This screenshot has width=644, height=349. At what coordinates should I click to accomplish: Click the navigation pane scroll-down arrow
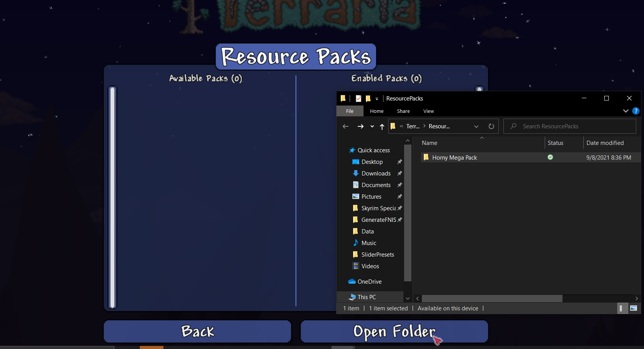pos(408,298)
